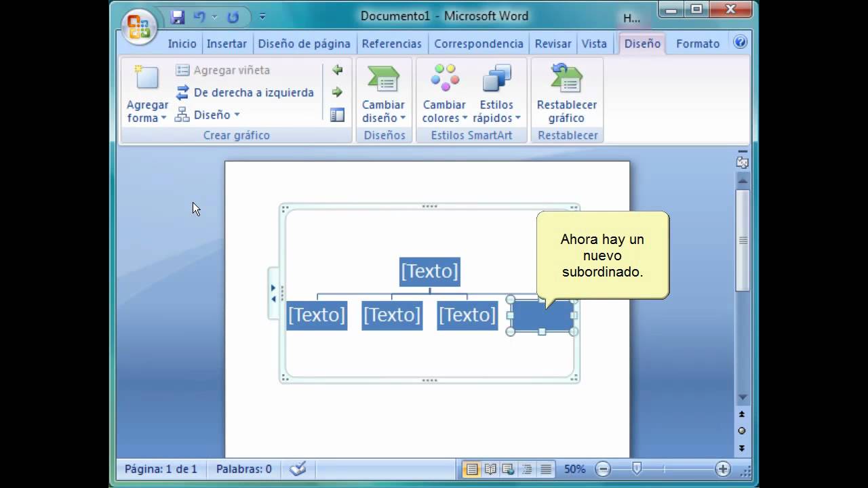Image resolution: width=868 pixels, height=488 pixels.
Task: Switch to Print Layout view
Action: (x=471, y=468)
